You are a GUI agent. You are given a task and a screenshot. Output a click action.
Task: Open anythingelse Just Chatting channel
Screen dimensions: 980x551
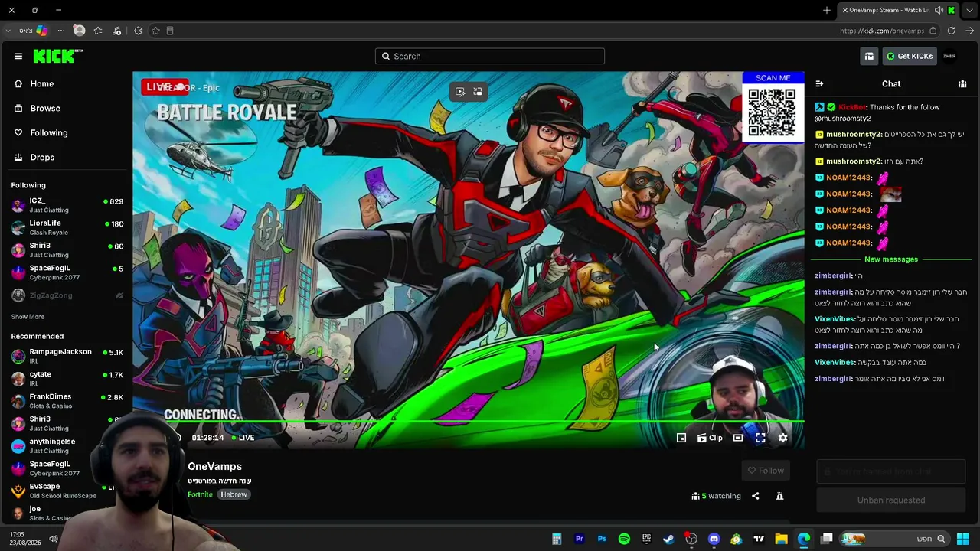[x=52, y=445]
